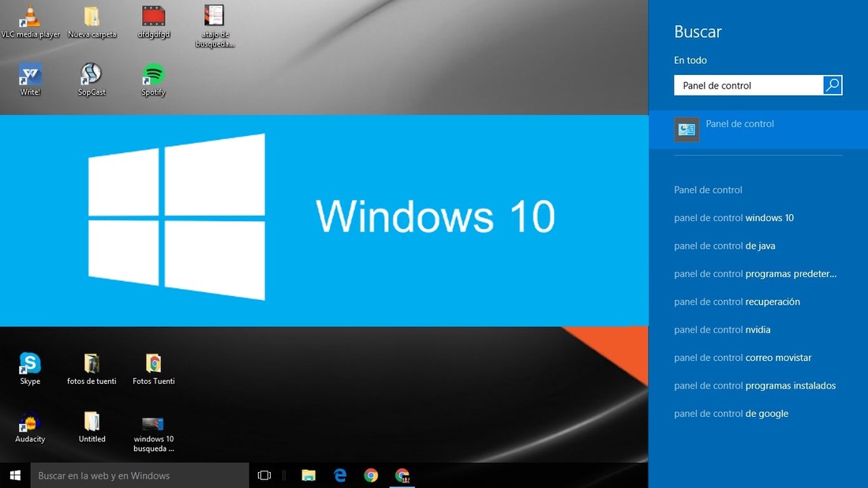Launch Skype desktop shortcut
Viewport: 868px width, 488px height.
point(30,369)
